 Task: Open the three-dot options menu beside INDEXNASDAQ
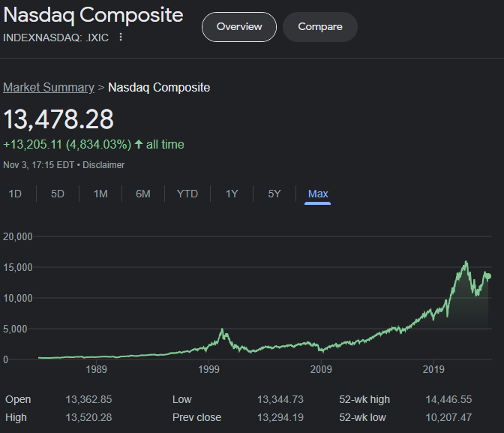(x=121, y=37)
